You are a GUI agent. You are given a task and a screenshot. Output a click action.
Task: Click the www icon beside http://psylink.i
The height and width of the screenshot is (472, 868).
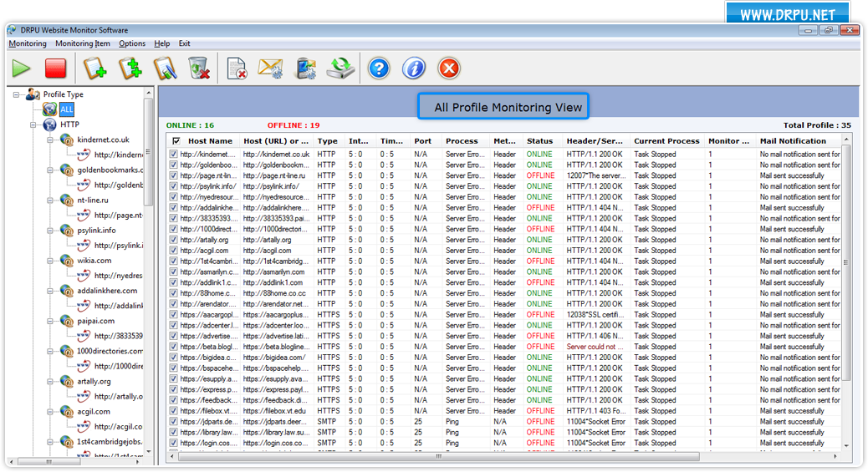click(x=84, y=245)
